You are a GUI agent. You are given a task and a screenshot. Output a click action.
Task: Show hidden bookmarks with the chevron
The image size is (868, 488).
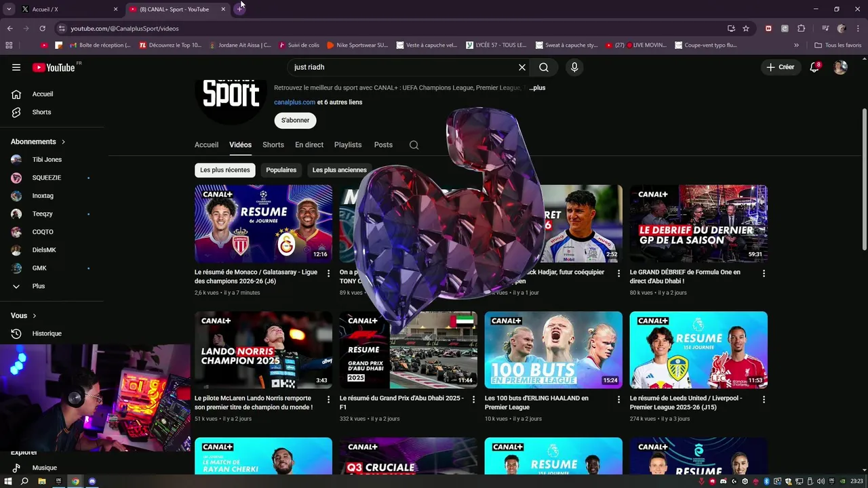point(796,45)
